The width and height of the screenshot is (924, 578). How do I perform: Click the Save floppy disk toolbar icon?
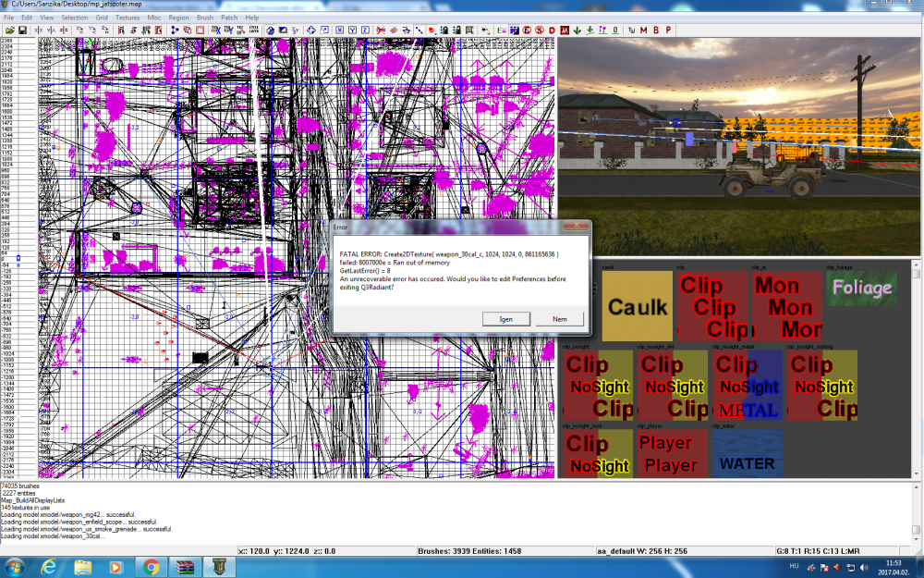pos(20,31)
